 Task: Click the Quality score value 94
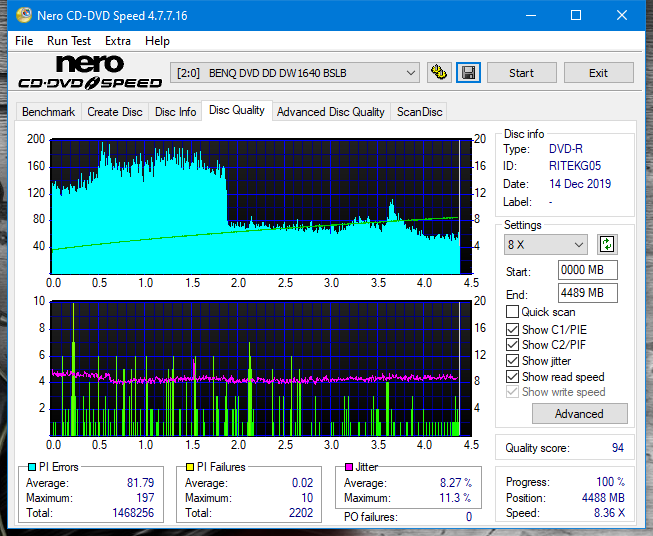point(618,448)
